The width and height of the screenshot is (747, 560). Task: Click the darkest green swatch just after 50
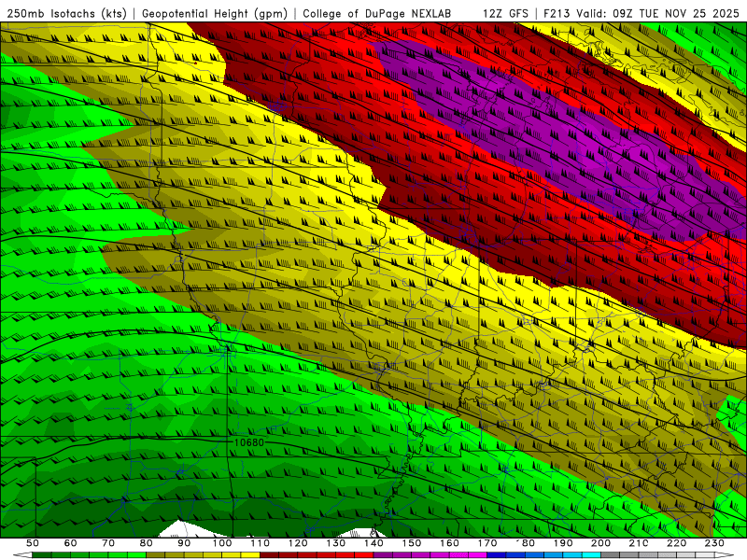click(42, 555)
